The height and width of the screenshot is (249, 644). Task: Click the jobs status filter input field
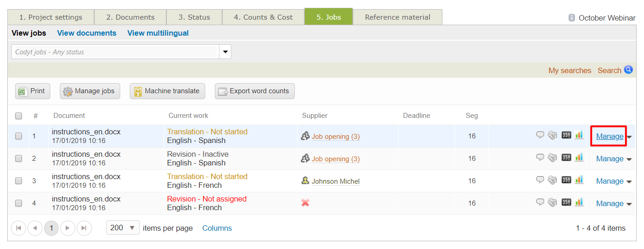[115, 52]
